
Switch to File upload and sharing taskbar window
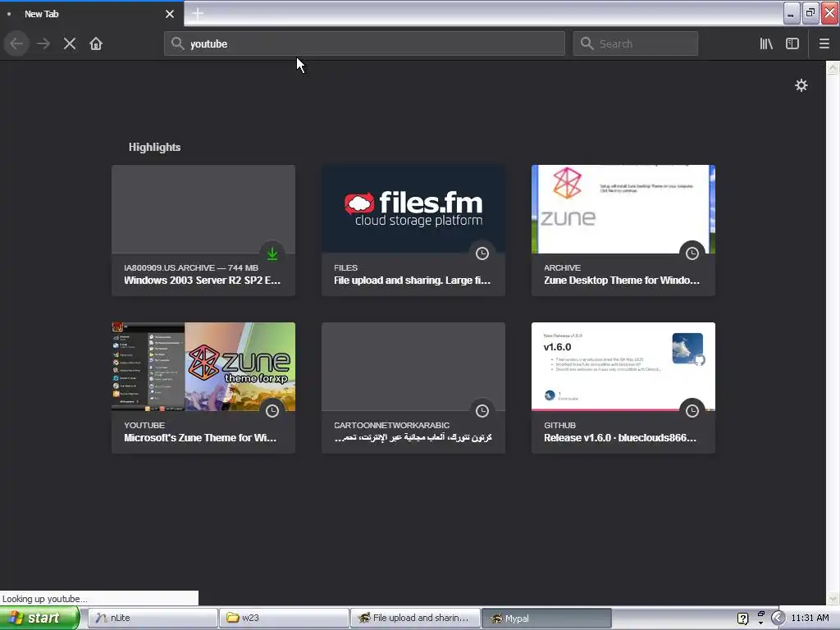click(416, 618)
